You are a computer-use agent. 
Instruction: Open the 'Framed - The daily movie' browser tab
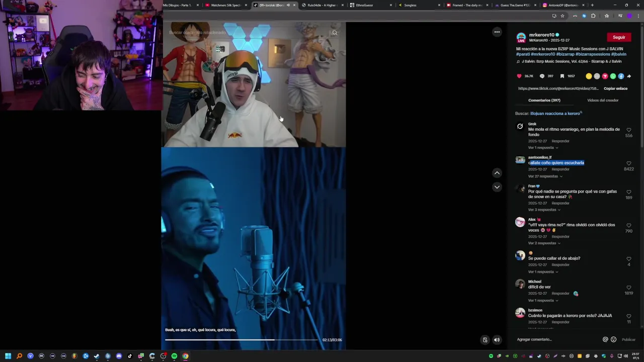(x=467, y=5)
